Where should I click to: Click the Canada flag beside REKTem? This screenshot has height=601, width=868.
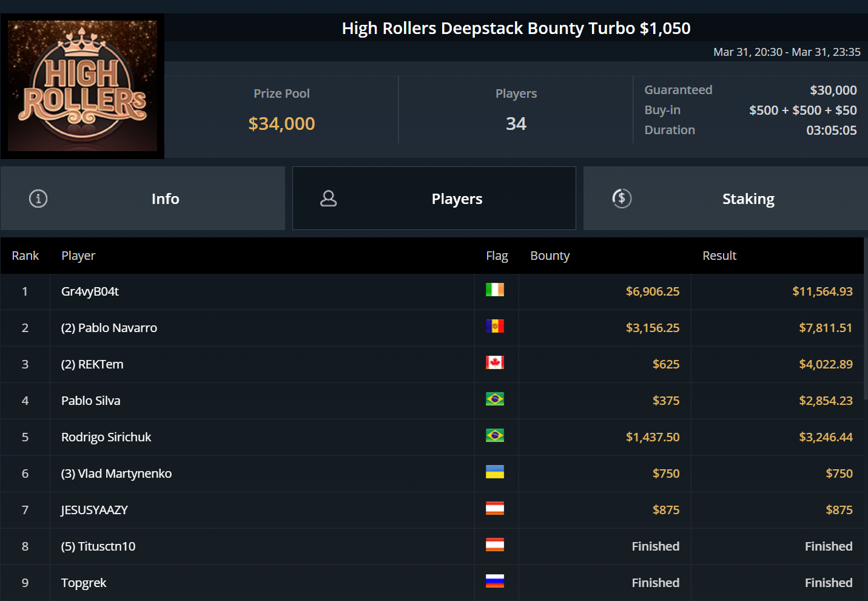point(494,363)
